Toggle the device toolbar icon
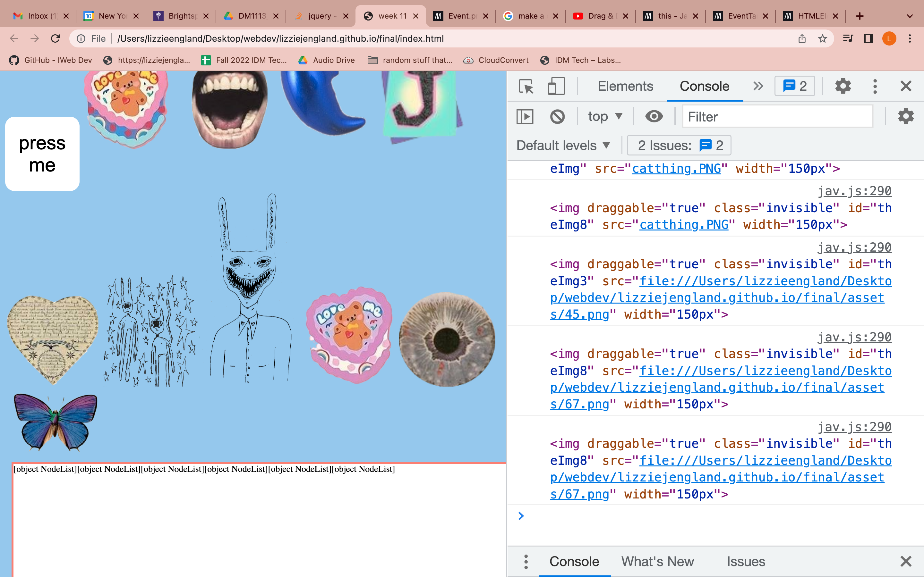Viewport: 924px width, 577px height. [556, 86]
